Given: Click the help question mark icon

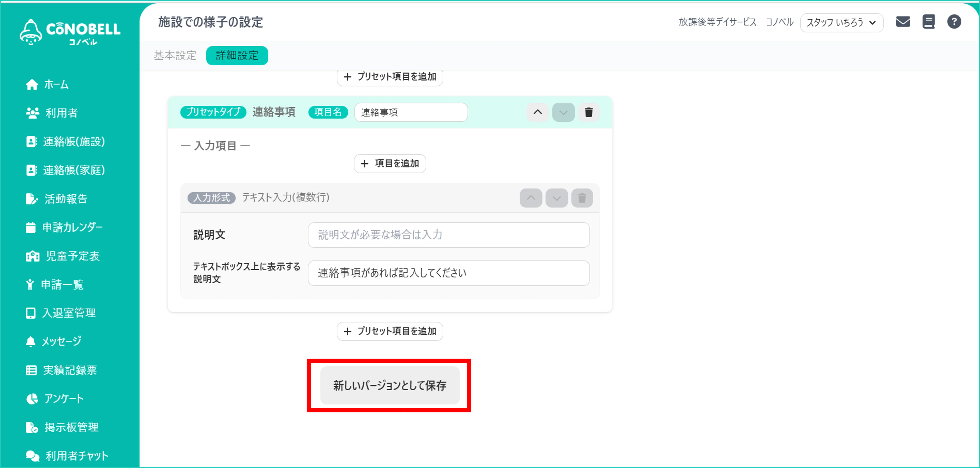Looking at the screenshot, I should tap(954, 22).
